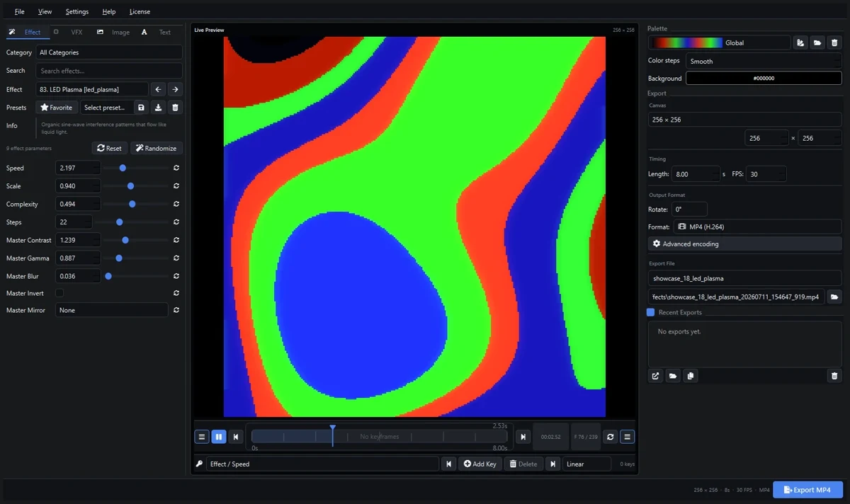
Task: Jump to next keyframe in key row
Action: coord(554,464)
